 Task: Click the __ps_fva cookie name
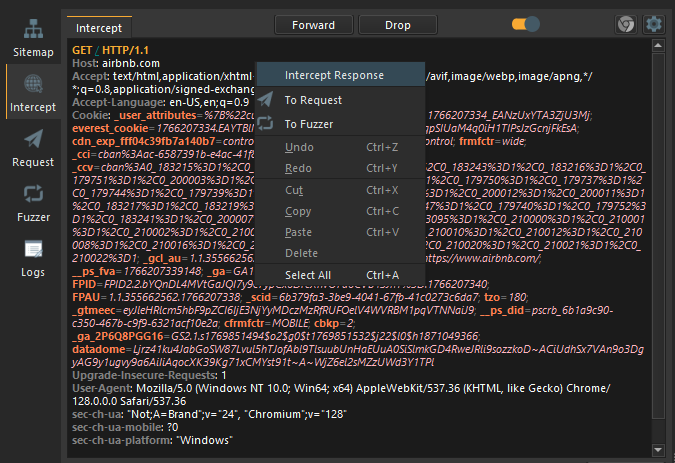pyautogui.click(x=94, y=271)
